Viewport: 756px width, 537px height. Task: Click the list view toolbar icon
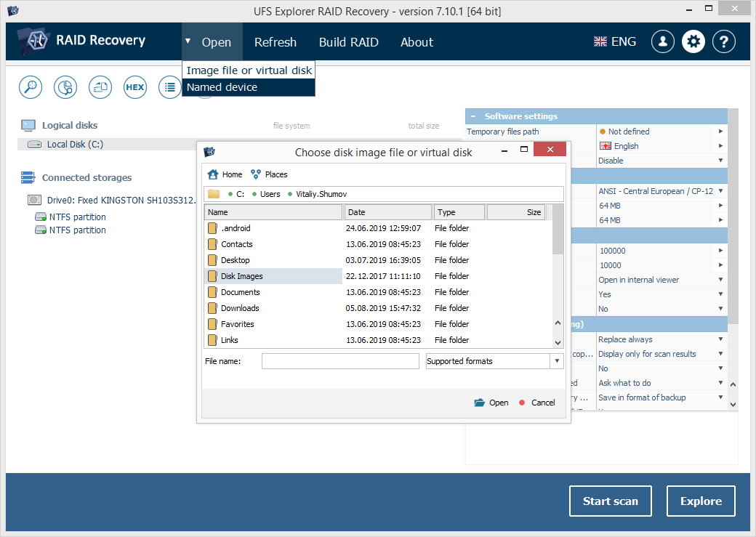(169, 87)
